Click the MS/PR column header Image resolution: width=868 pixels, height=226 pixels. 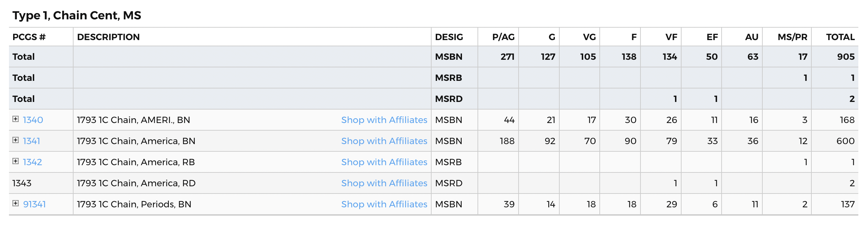[792, 37]
